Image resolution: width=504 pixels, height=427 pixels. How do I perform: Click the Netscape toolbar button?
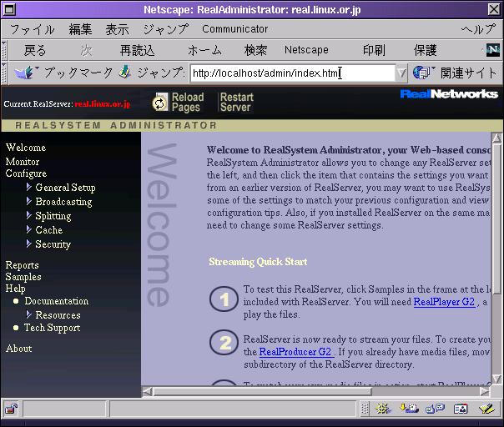(x=306, y=50)
